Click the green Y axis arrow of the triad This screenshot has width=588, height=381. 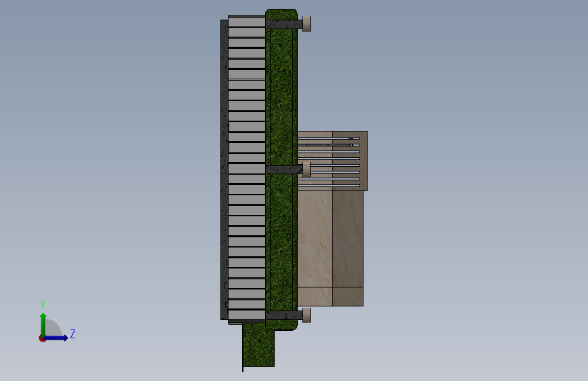(43, 324)
